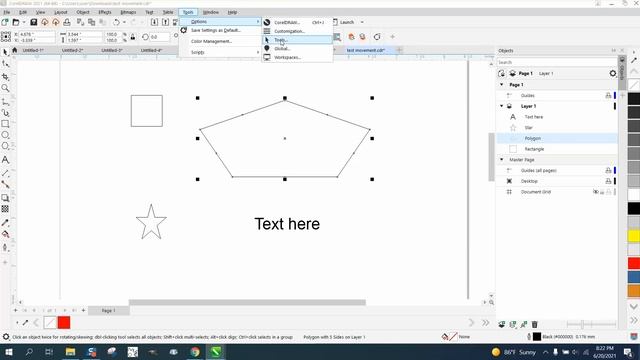Collapse the Layer 1 tree node
The width and height of the screenshot is (640, 360).
tap(502, 106)
